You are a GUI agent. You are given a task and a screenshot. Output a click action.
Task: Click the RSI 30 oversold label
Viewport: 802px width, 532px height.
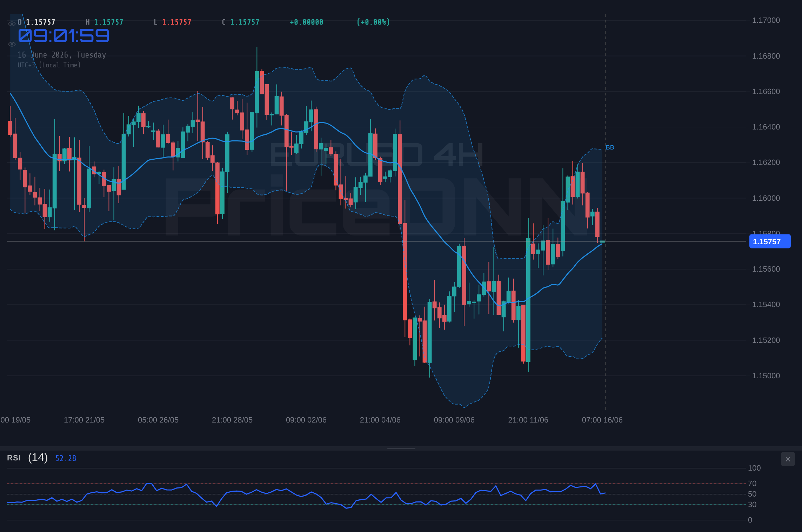coord(752,505)
